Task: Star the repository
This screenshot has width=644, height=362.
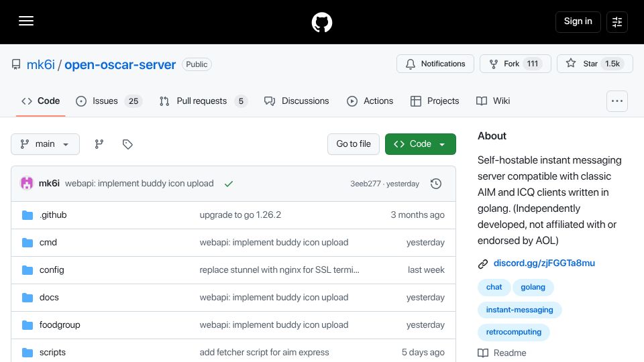Action: point(595,64)
